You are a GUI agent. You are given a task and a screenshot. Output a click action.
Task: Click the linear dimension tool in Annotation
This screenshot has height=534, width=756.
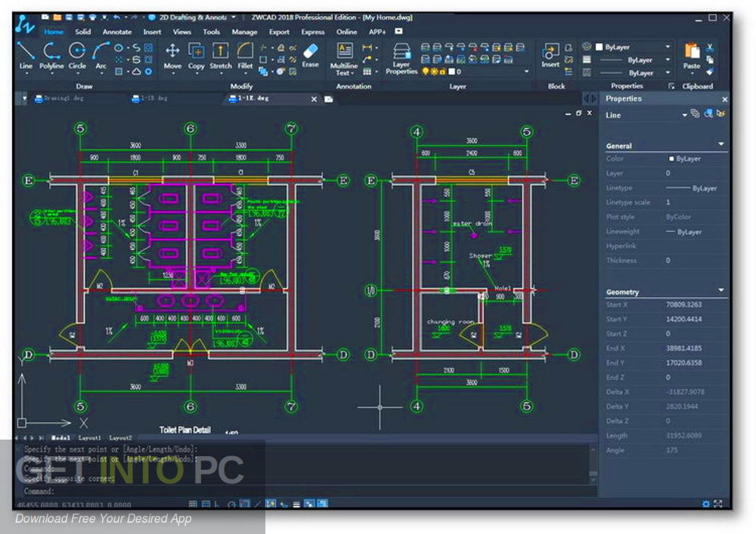(x=367, y=47)
